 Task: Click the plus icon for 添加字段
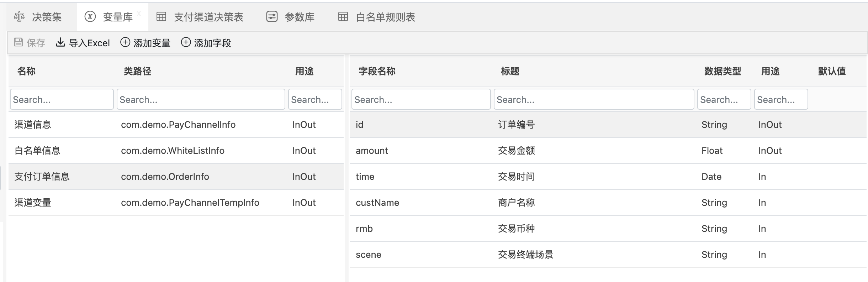(x=186, y=43)
